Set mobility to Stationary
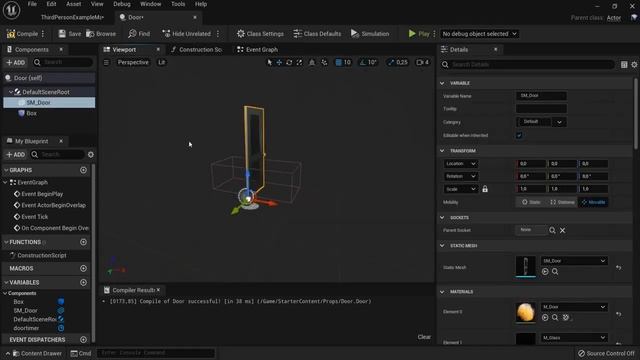Screen dimensions: 640x360 pyautogui.click(x=562, y=202)
